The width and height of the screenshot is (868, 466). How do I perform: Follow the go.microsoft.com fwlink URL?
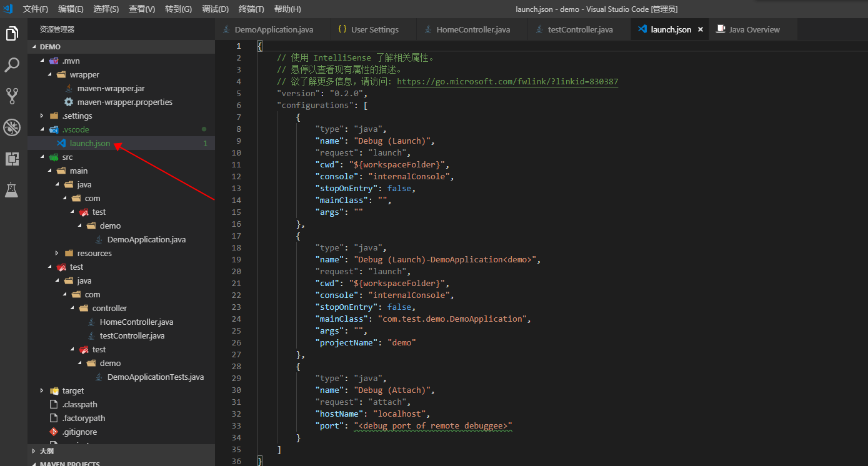(507, 82)
